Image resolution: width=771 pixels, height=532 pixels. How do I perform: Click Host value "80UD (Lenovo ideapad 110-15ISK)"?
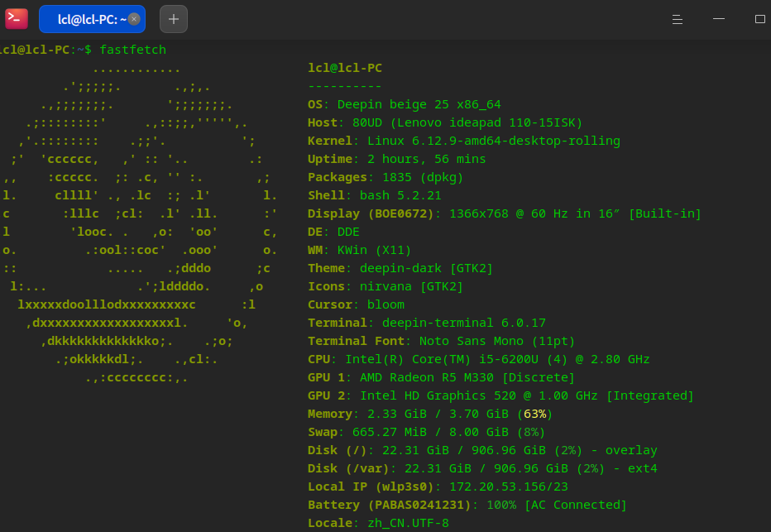[467, 122]
